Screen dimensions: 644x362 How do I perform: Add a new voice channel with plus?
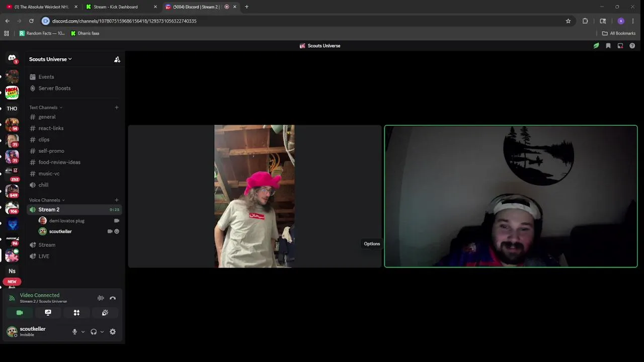coord(116,200)
